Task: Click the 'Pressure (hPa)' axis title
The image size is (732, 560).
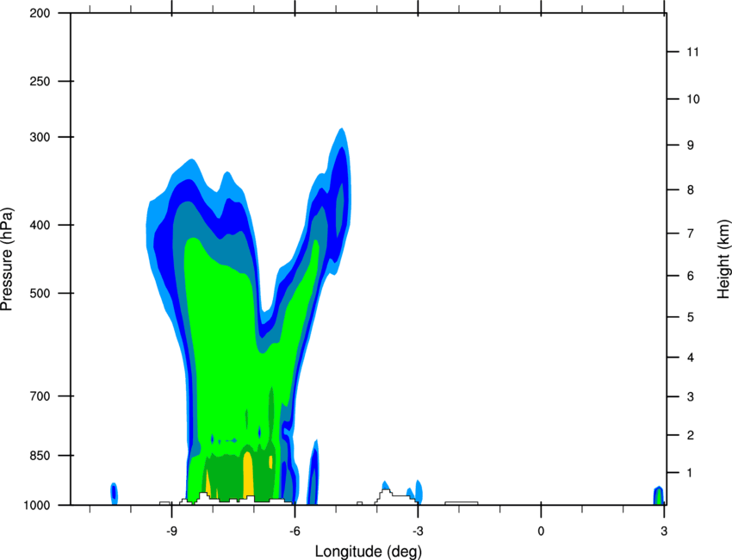Action: [x=7, y=259]
